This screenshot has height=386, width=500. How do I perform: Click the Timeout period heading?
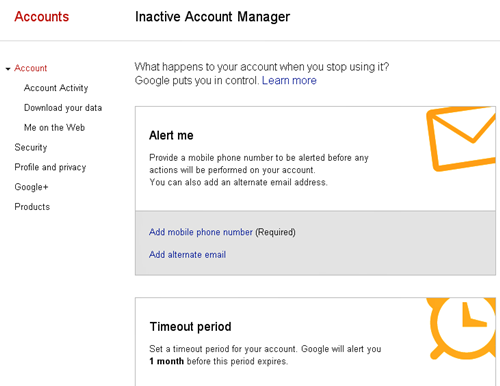pos(190,327)
